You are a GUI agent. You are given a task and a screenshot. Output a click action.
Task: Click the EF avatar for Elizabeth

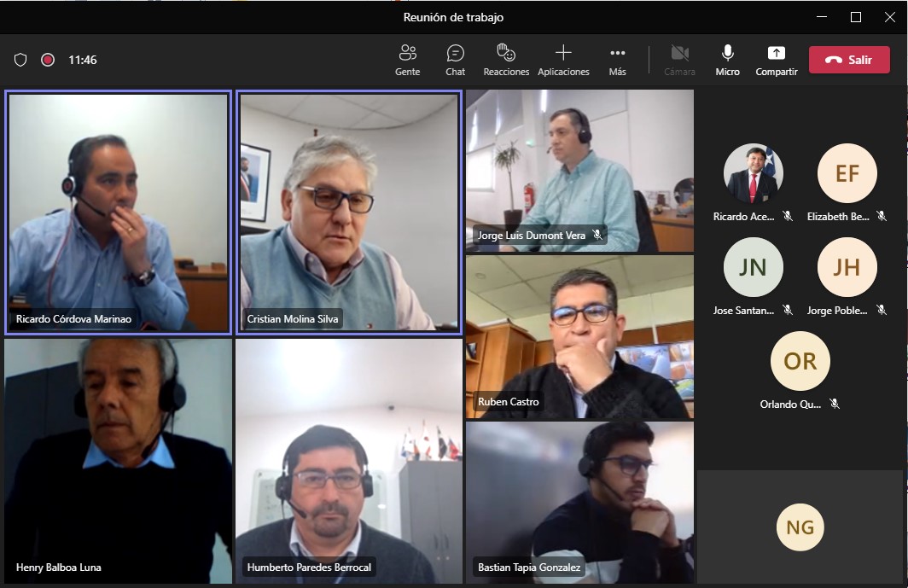coord(847,173)
